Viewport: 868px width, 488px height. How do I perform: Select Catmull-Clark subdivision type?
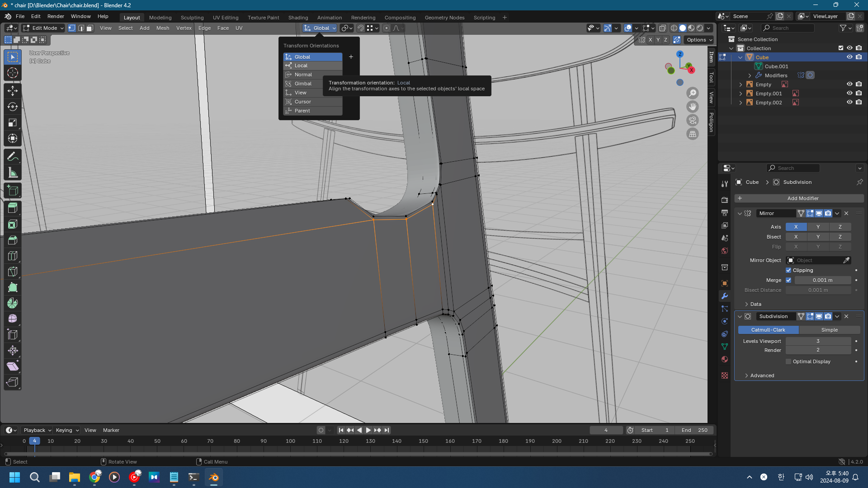[x=768, y=330]
